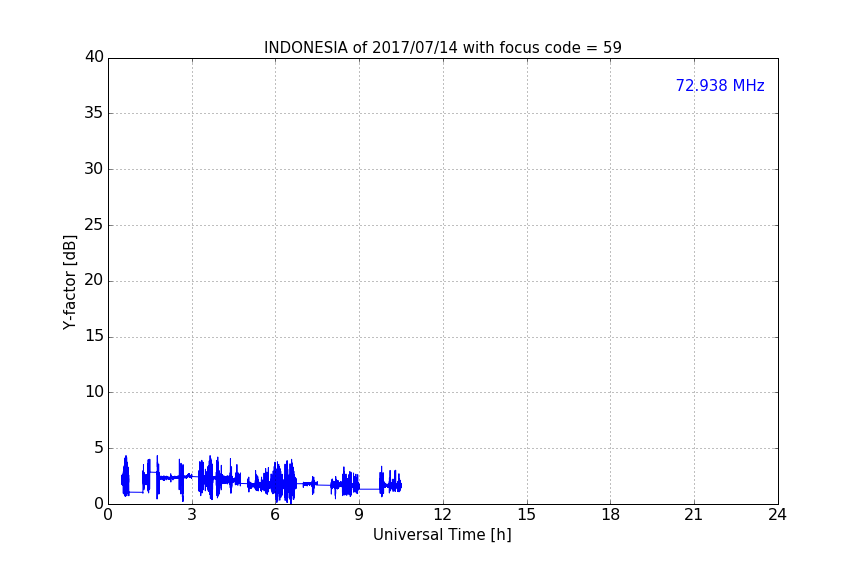
Task: Click the y-axis tick label '10'
Action: click(x=94, y=392)
